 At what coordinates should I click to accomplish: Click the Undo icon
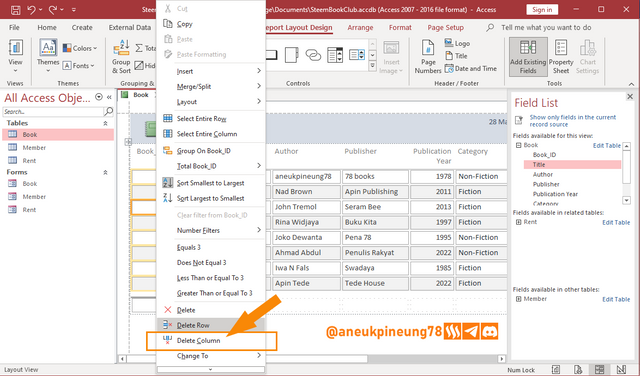(x=31, y=10)
